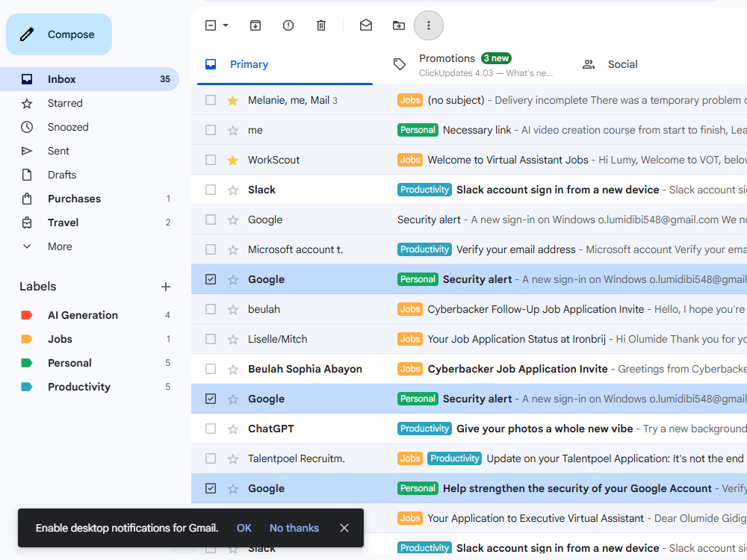
Task: Click the red AI Generation label color tag
Action: (x=27, y=315)
